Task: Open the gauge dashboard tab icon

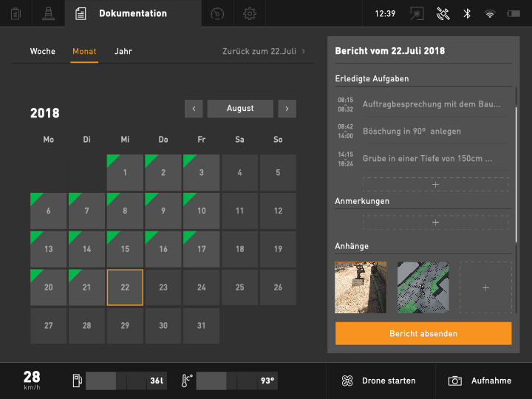Action: click(x=217, y=13)
